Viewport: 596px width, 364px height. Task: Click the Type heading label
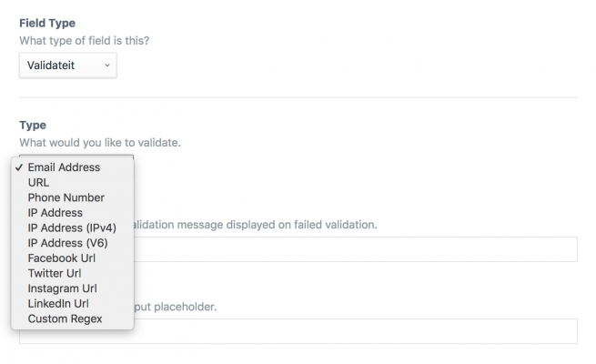pos(33,126)
